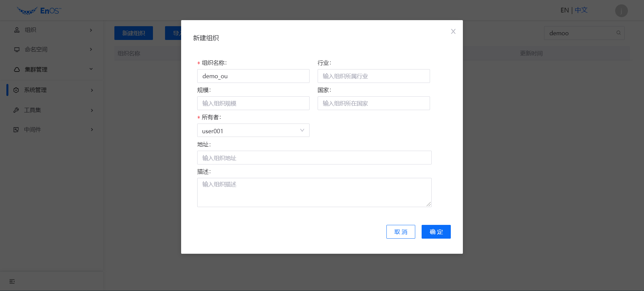
Task: Click the search magnifier icon
Action: coord(618,33)
